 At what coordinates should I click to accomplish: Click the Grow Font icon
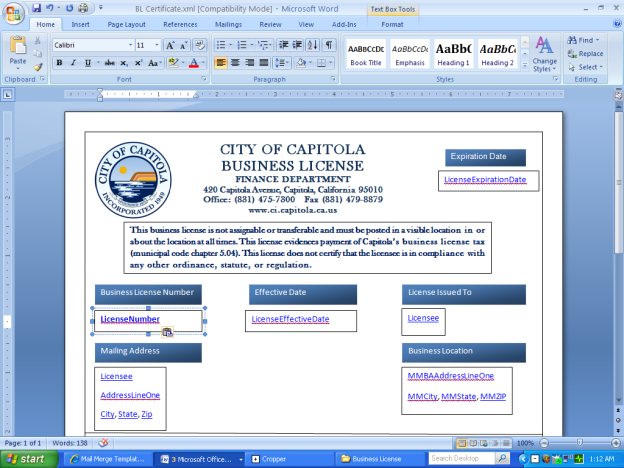171,45
